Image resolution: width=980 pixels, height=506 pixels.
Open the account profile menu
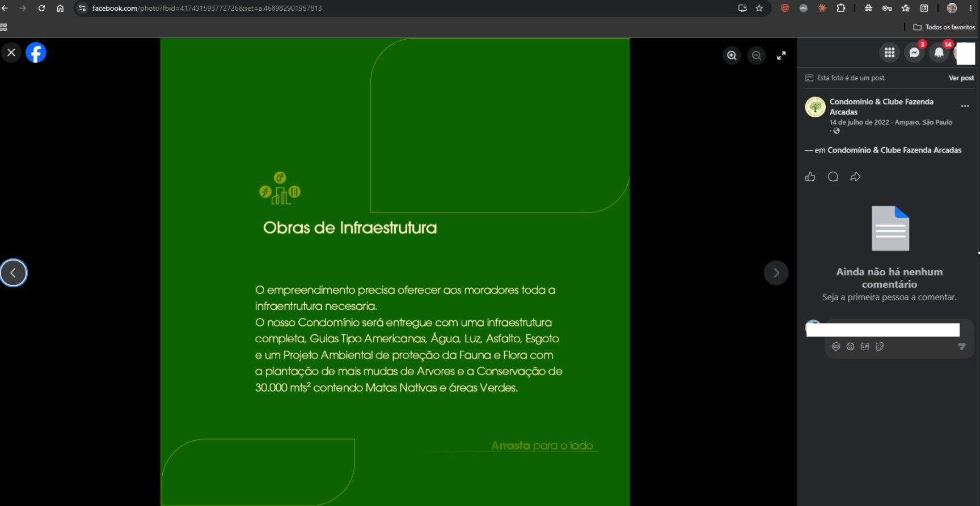click(965, 53)
